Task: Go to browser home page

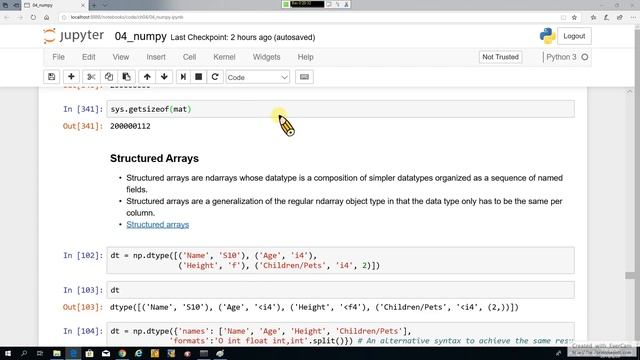Action: point(47,17)
